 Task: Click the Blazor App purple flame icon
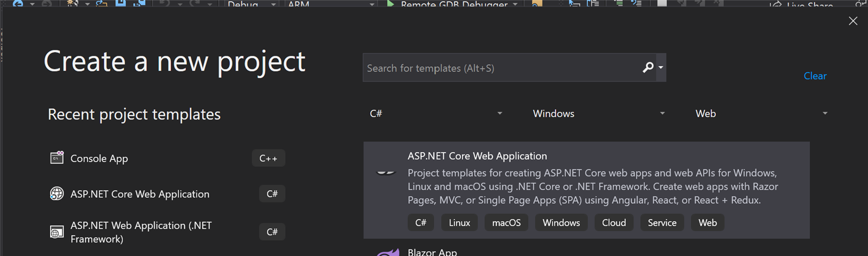[x=387, y=252]
